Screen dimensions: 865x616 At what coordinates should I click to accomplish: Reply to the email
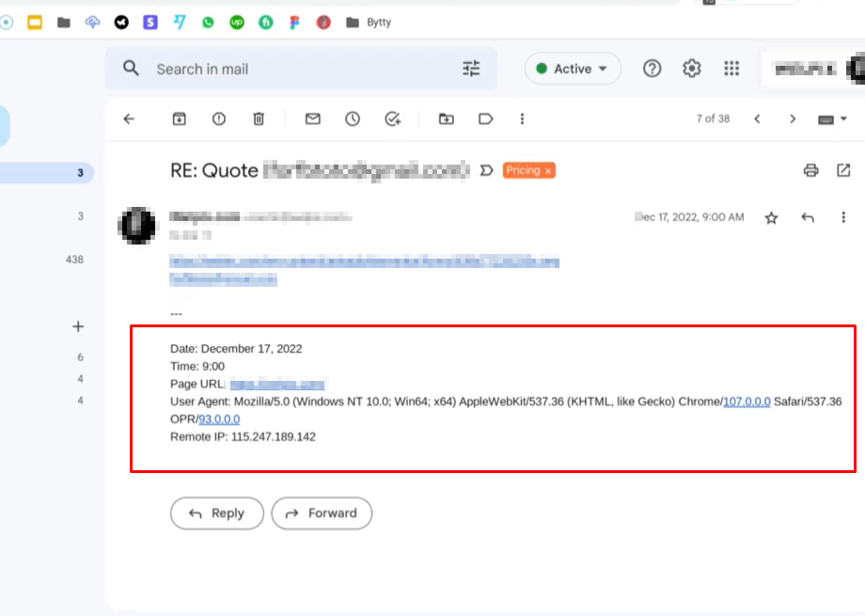tap(216, 513)
